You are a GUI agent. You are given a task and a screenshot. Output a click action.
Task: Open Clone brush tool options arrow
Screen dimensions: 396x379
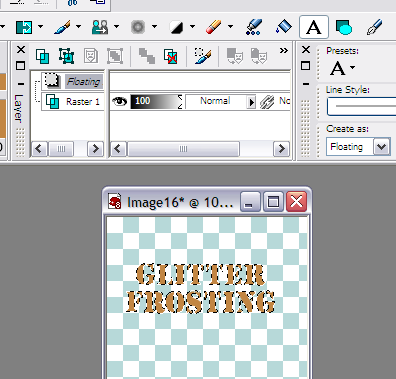point(116,27)
